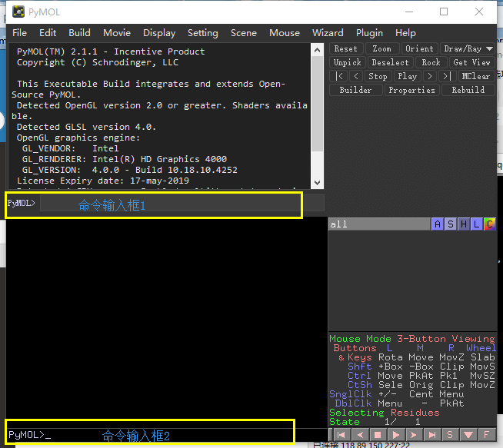
Task: Step forward one frame with > button
Action: coord(430,76)
